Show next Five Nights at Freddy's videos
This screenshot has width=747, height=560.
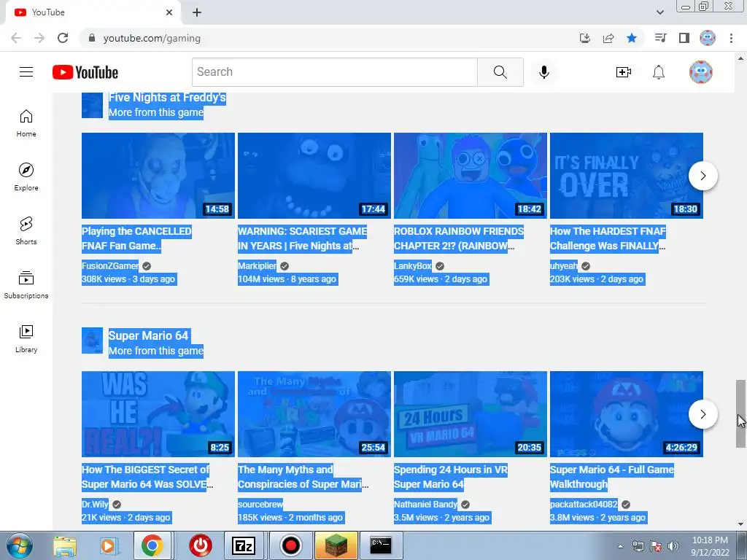(x=703, y=176)
